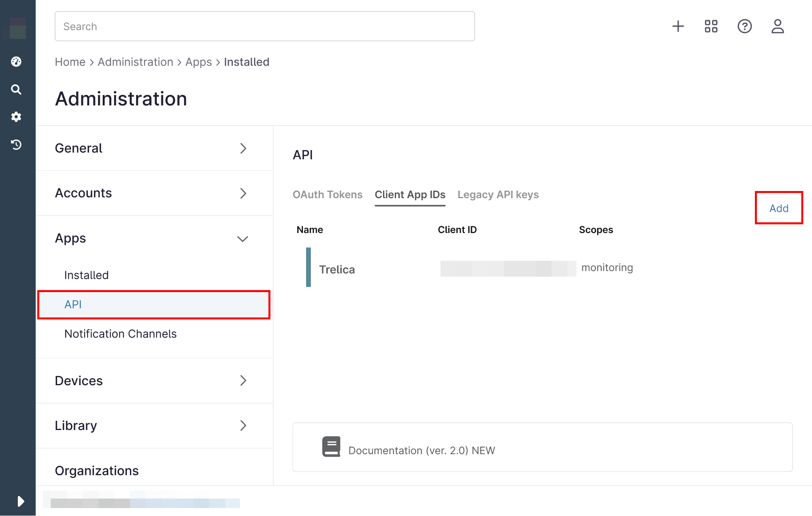Click the Apps menu label

click(70, 239)
